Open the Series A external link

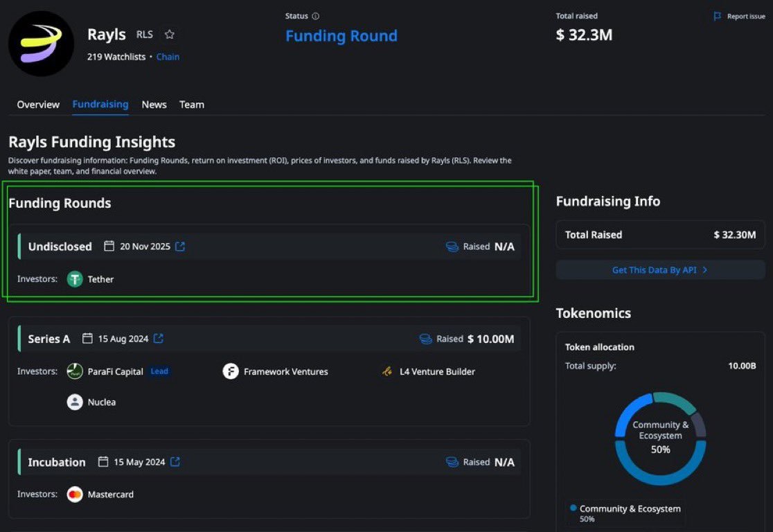tap(159, 339)
